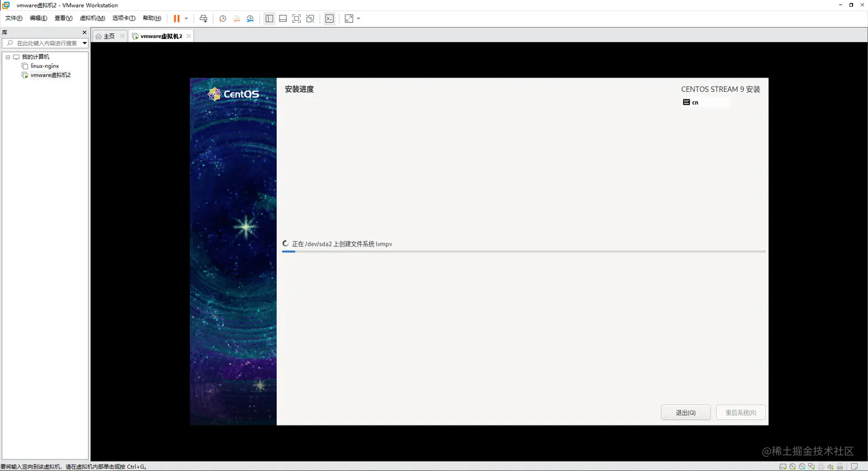The height and width of the screenshot is (471, 868).
Task: Click the 重启系统(R) button
Action: 741,412
